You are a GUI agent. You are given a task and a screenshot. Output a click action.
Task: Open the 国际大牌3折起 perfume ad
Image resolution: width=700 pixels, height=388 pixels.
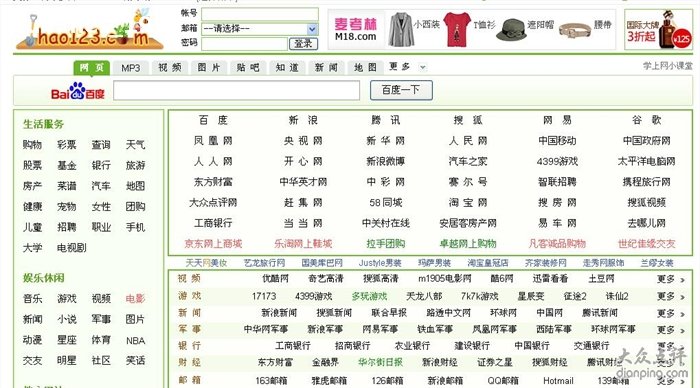658,29
